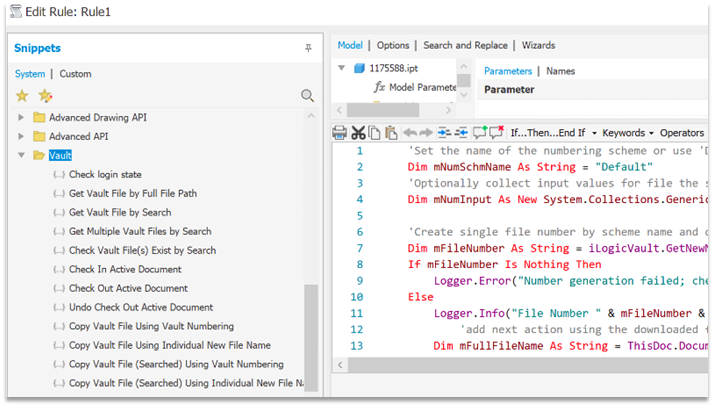
Task: Switch to the Model tab
Action: [x=350, y=45]
